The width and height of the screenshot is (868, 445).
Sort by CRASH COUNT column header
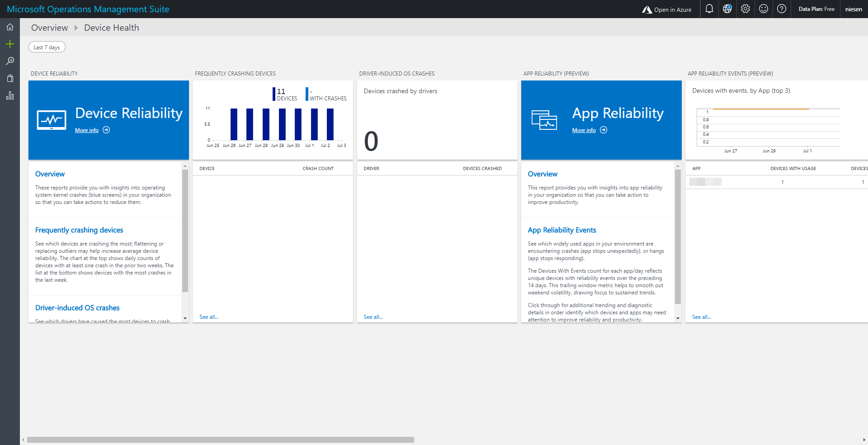pos(318,169)
